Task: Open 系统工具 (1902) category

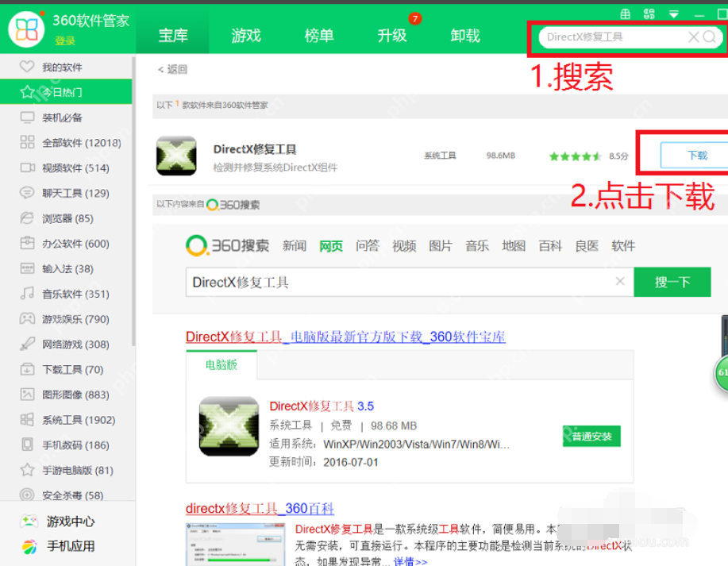Action: pos(66,420)
